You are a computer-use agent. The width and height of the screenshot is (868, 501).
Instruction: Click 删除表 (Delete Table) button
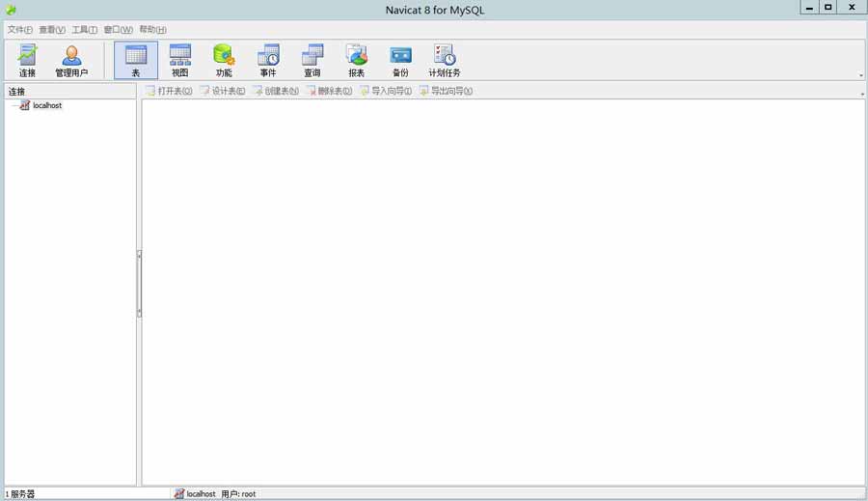330,91
